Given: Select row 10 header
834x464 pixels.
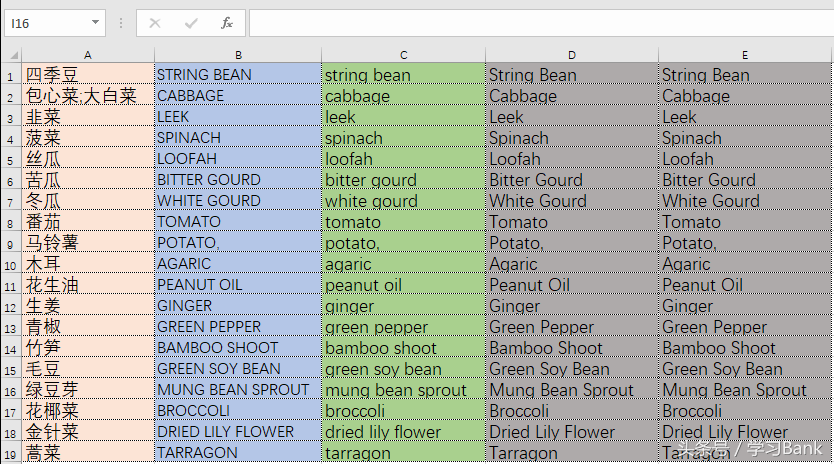Looking at the screenshot, I should point(10,265).
